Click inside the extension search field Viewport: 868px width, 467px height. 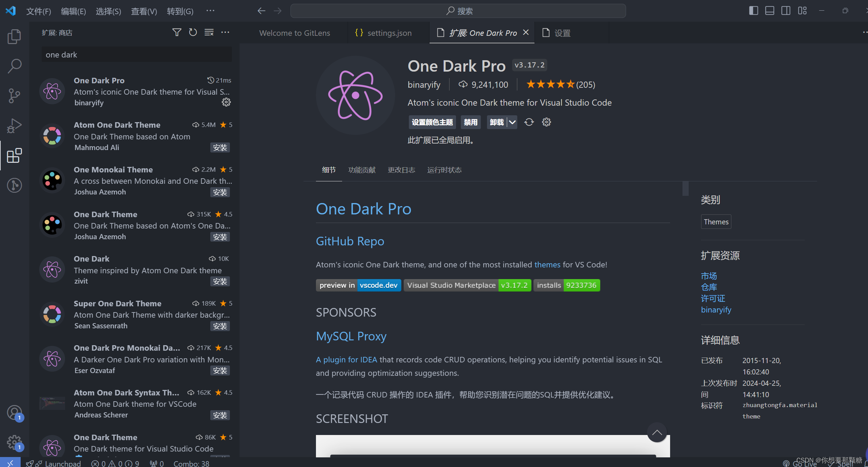(x=136, y=54)
